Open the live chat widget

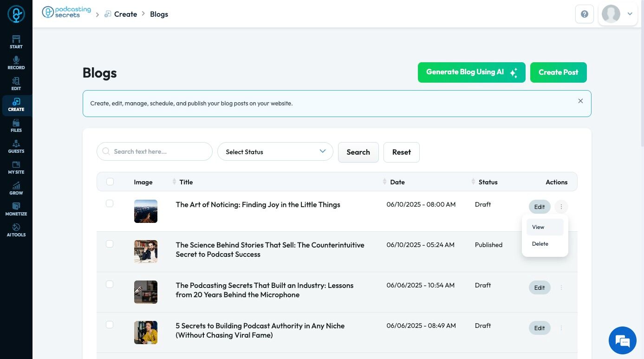pyautogui.click(x=622, y=340)
